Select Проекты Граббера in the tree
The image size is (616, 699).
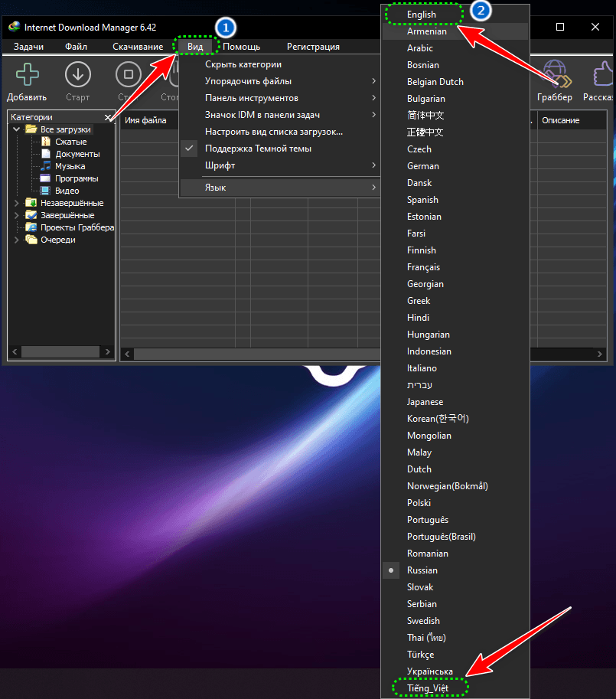(x=77, y=227)
